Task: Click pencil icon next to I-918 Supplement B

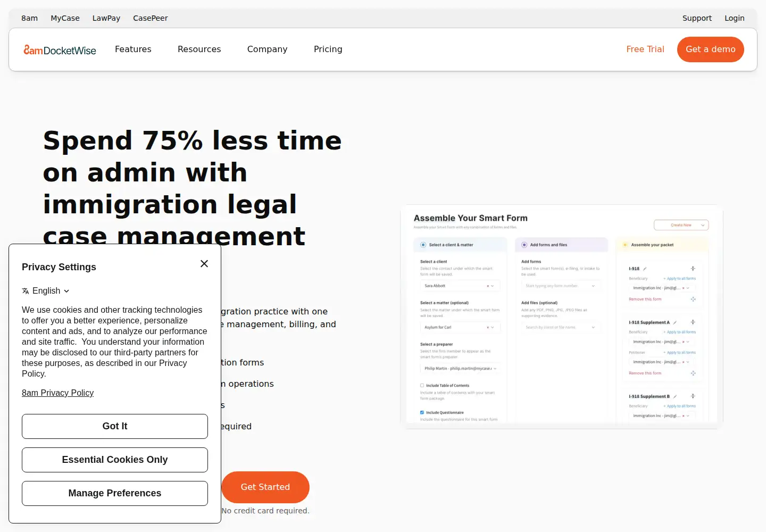Action: 675,396
